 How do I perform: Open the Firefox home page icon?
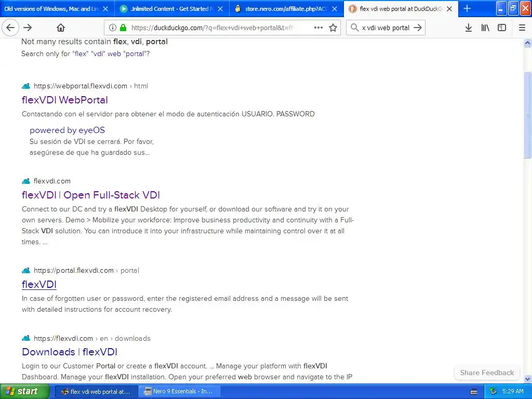tap(61, 28)
